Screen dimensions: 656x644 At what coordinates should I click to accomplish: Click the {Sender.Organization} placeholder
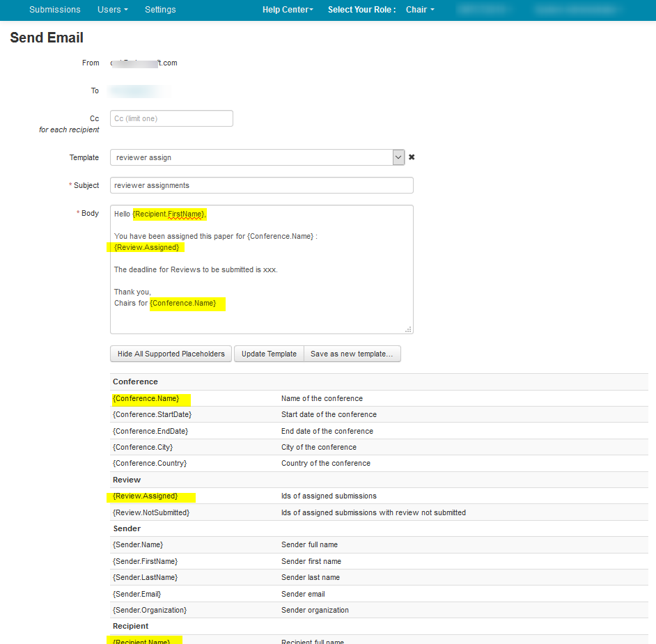tap(150, 610)
